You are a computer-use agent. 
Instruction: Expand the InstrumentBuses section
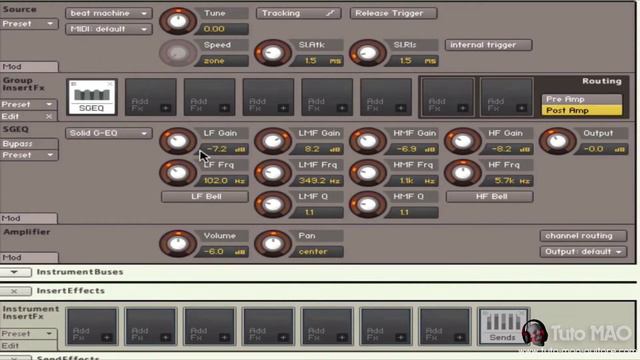15,272
